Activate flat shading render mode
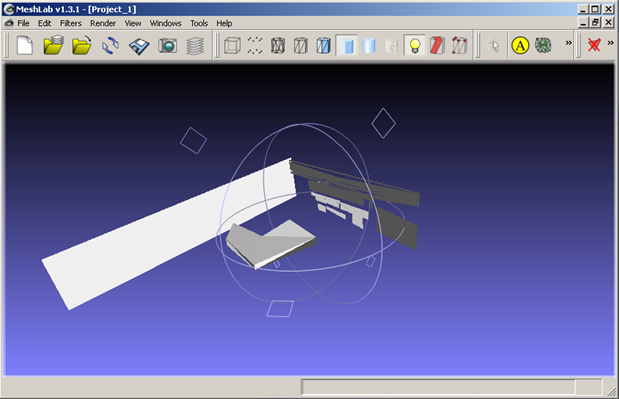 point(346,45)
